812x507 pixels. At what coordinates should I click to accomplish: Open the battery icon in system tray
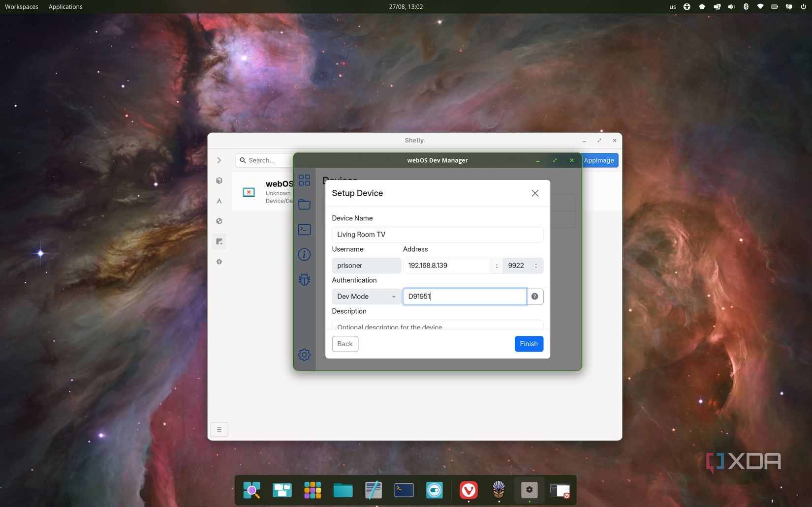(x=775, y=7)
